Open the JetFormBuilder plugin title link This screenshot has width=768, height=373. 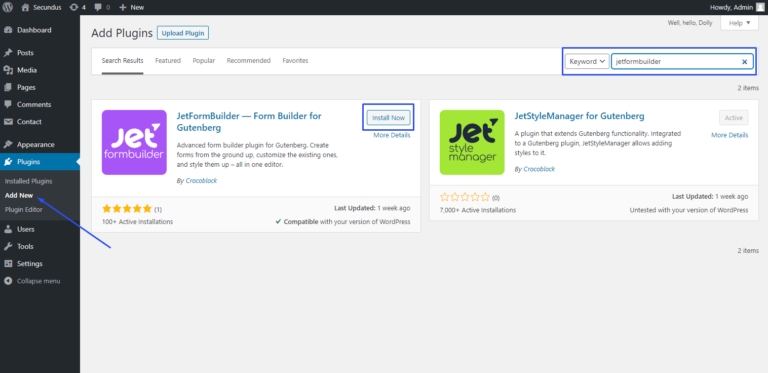(x=249, y=122)
